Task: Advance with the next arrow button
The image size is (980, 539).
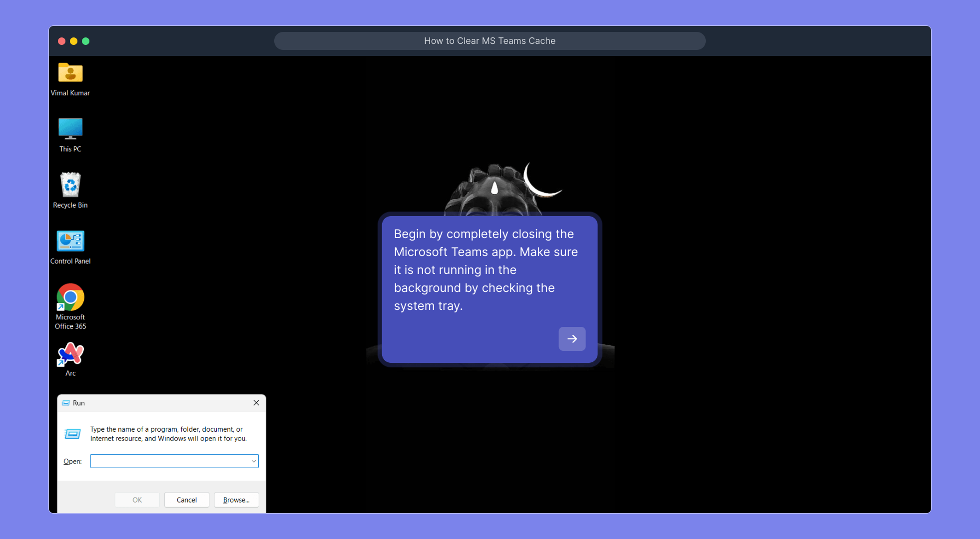Action: point(572,339)
